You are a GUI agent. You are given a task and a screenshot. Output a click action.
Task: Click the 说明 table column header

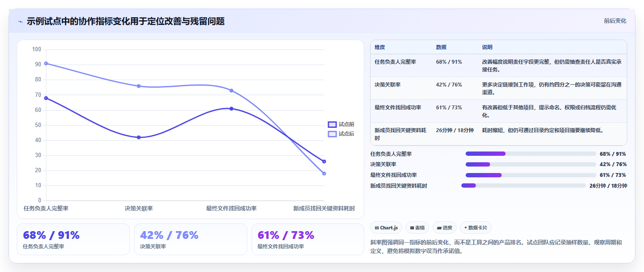point(488,47)
